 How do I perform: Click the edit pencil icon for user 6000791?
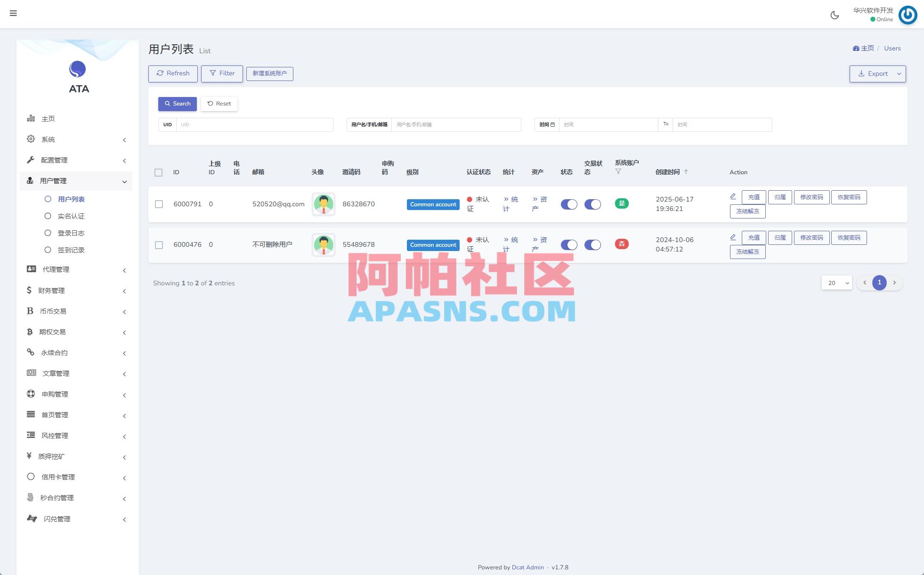733,197
